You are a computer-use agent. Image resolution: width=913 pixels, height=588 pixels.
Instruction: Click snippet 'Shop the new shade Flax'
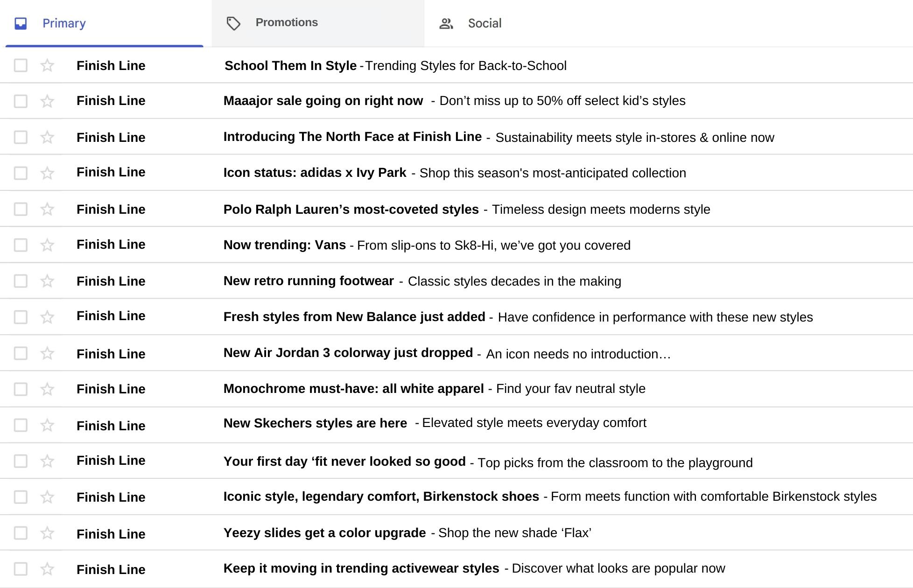(x=515, y=533)
